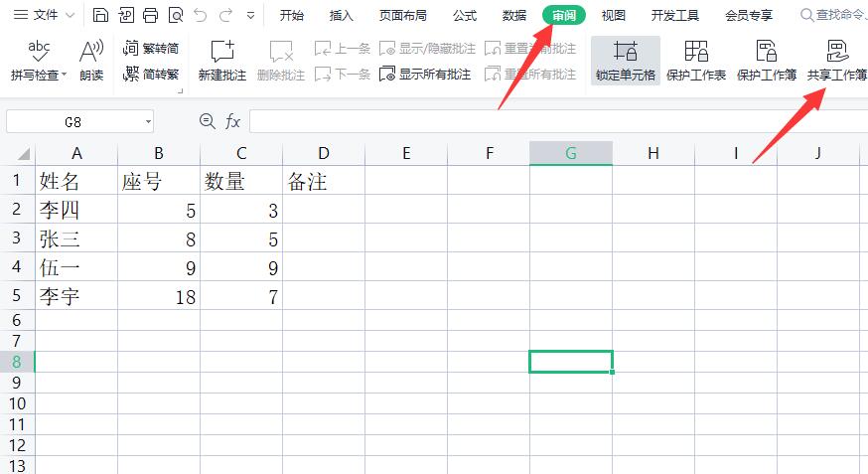This screenshot has width=868, height=474.
Task: Toggle 锁定单元格 lock cell
Action: click(626, 60)
